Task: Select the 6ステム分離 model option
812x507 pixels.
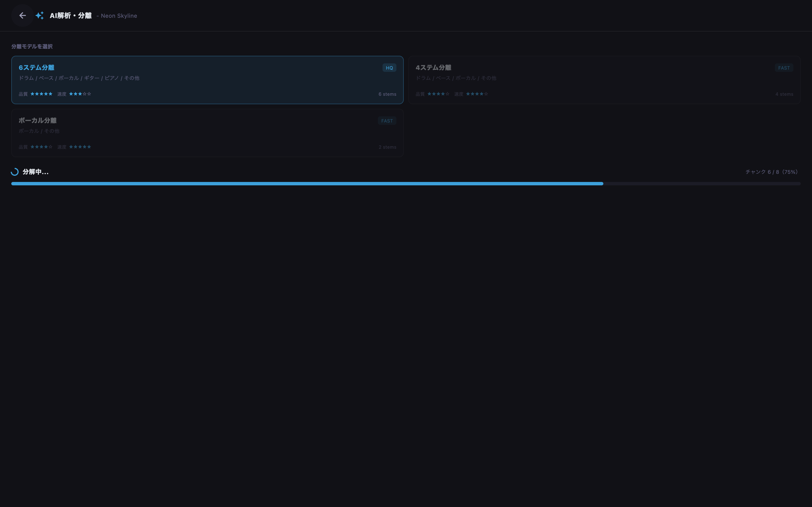Action: pyautogui.click(x=207, y=80)
